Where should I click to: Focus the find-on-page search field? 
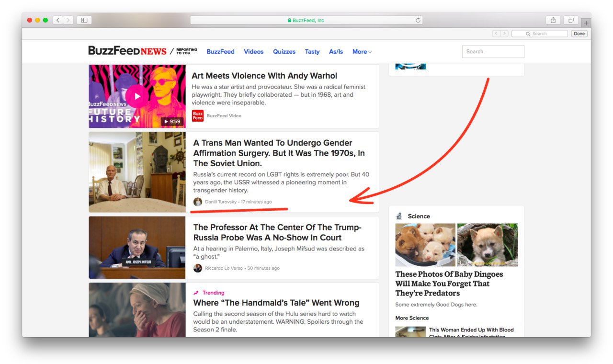[539, 34]
